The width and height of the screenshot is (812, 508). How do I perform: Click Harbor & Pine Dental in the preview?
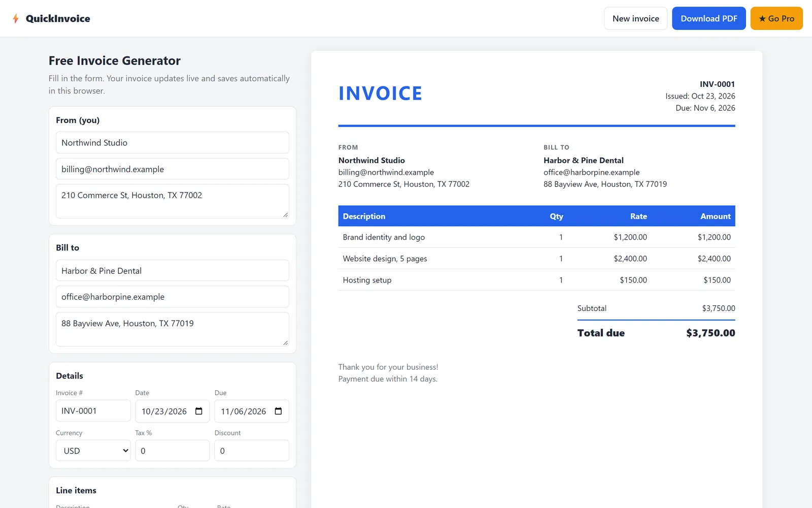pos(584,160)
